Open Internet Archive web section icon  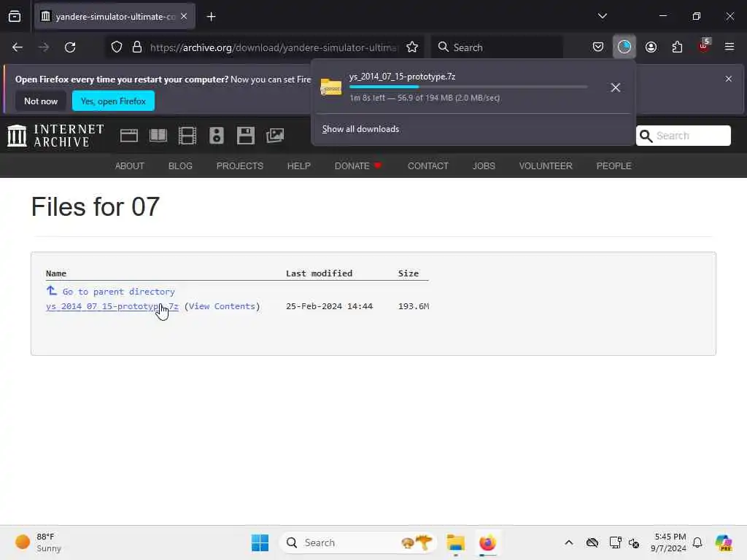click(128, 136)
